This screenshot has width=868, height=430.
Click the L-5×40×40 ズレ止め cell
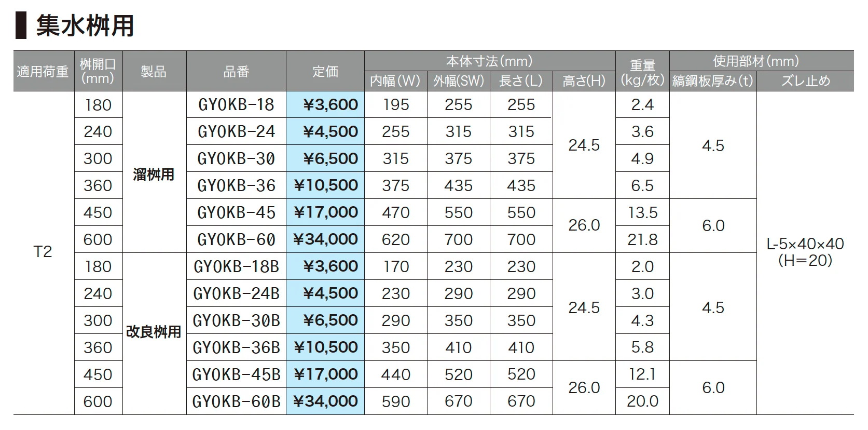point(805,252)
